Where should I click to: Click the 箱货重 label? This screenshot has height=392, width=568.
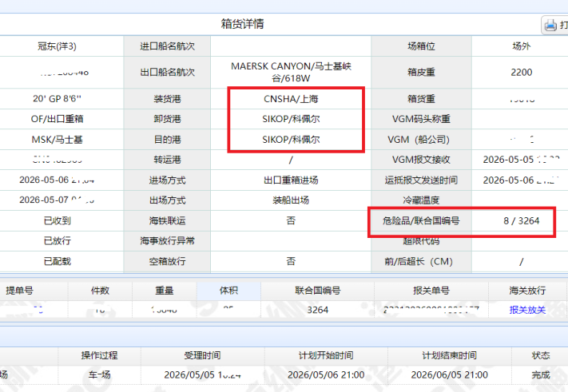(x=421, y=99)
